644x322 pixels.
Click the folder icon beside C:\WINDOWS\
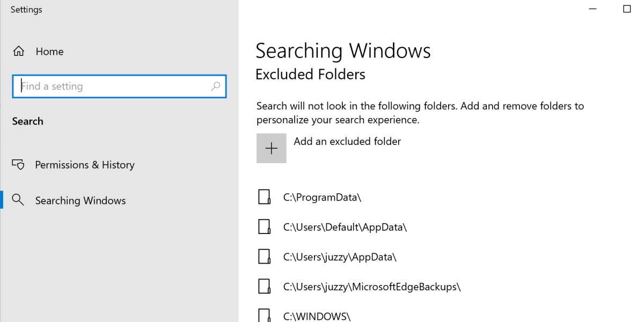(264, 315)
